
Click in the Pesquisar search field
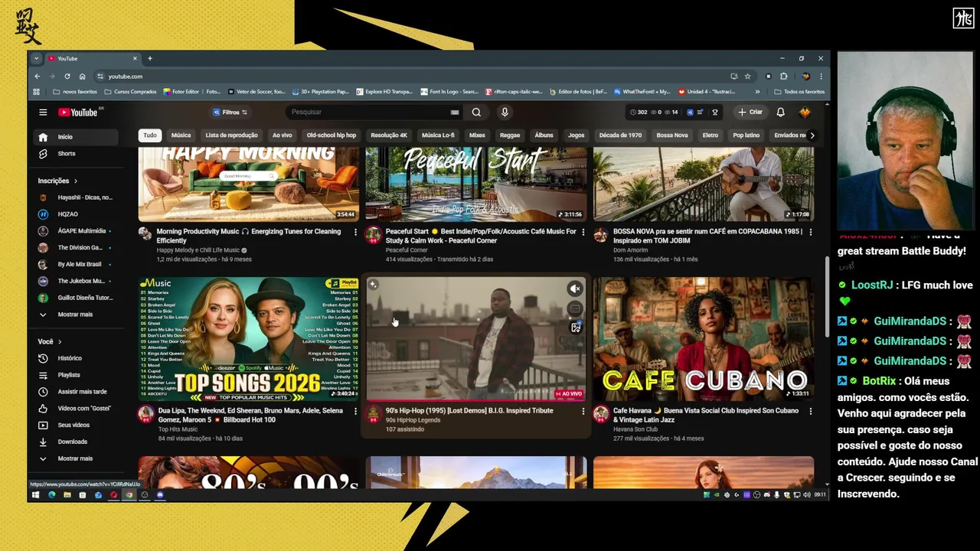click(x=369, y=112)
